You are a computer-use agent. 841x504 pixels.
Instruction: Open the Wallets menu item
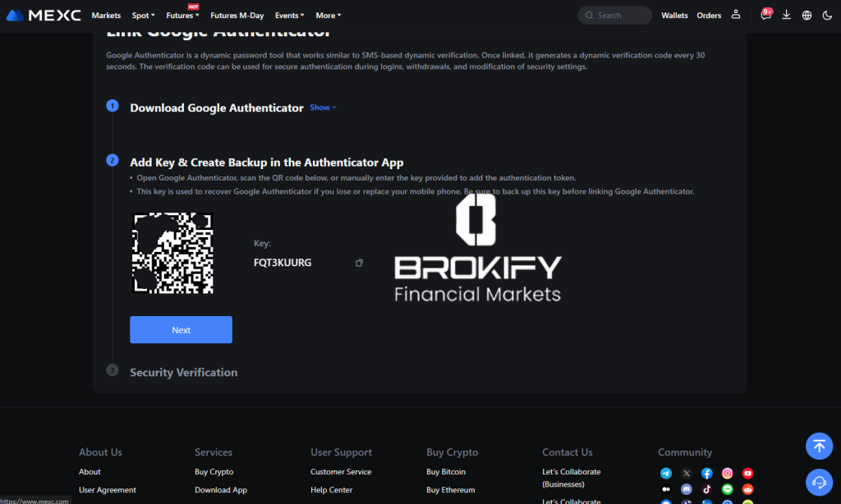tap(674, 16)
